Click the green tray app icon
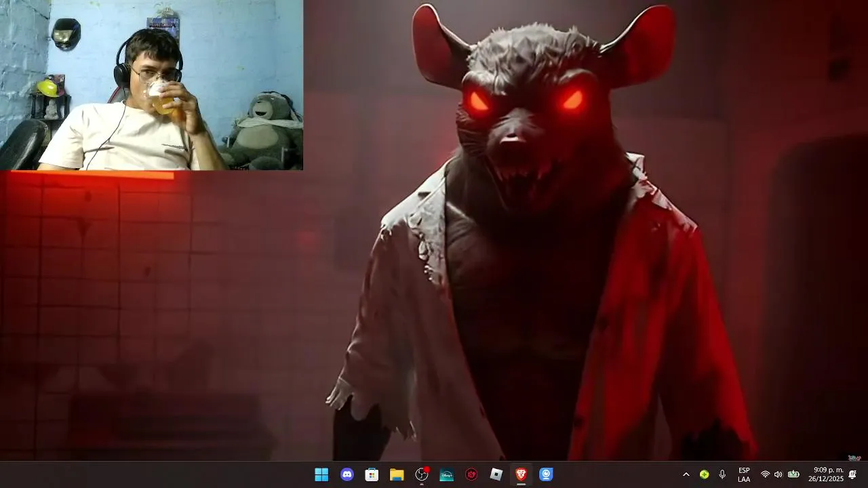The image size is (868, 488). (x=705, y=474)
